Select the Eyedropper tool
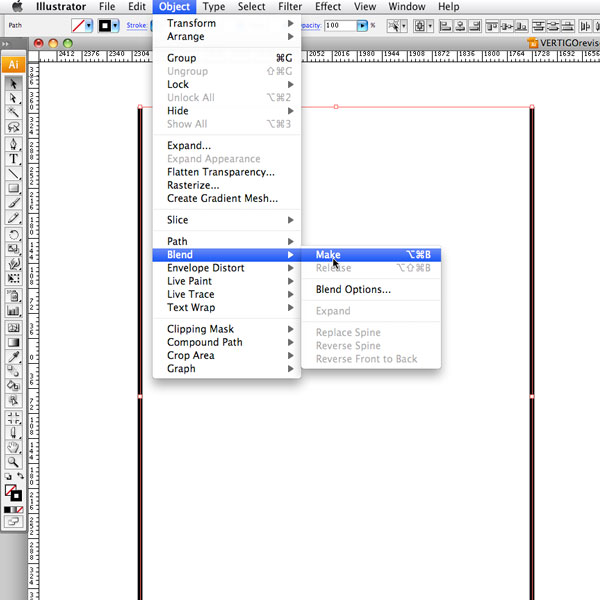The width and height of the screenshot is (600, 600). click(13, 357)
